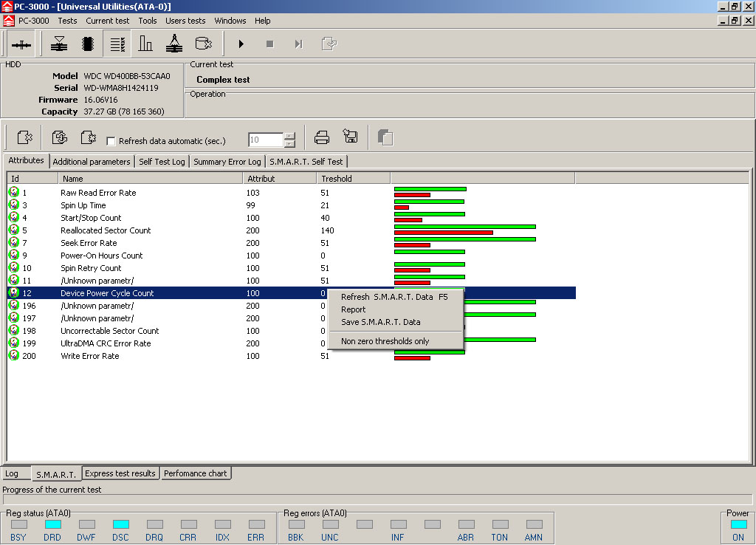Click the printer icon in the S.M.A.R.T. toolbar
This screenshot has height=545, width=756.
pos(322,137)
